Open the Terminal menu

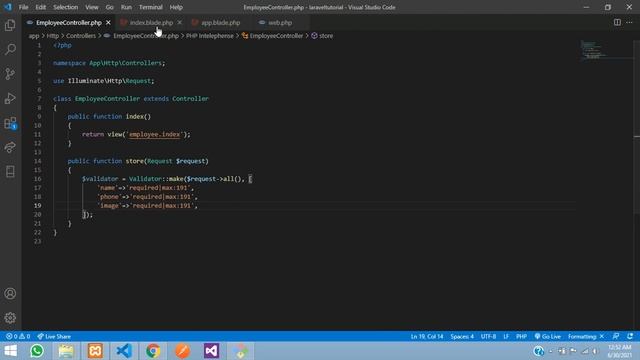click(151, 7)
